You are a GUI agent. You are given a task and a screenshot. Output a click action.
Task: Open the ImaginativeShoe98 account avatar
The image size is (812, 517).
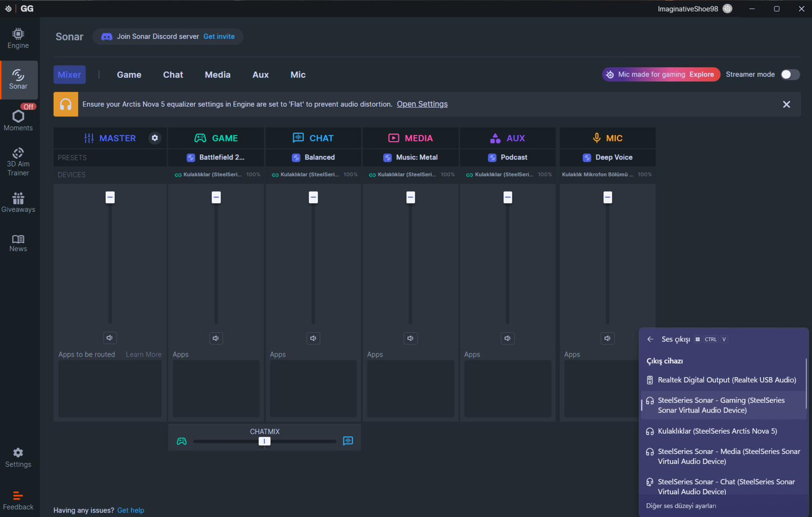pos(727,9)
